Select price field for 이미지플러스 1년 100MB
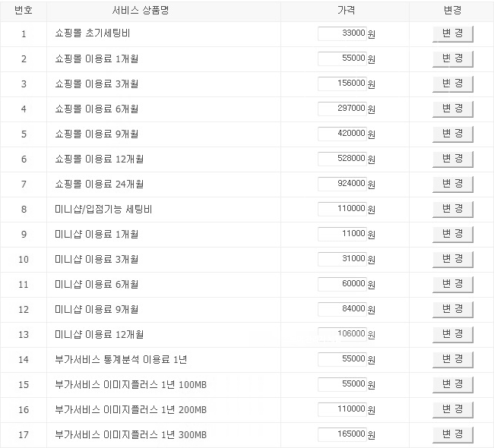The image size is (494, 448). 342,384
